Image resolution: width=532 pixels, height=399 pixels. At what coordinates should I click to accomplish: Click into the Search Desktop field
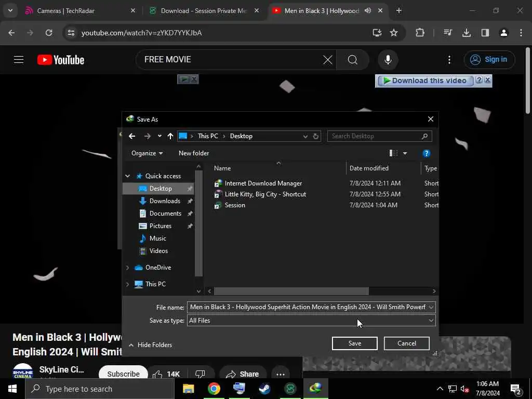(379, 137)
